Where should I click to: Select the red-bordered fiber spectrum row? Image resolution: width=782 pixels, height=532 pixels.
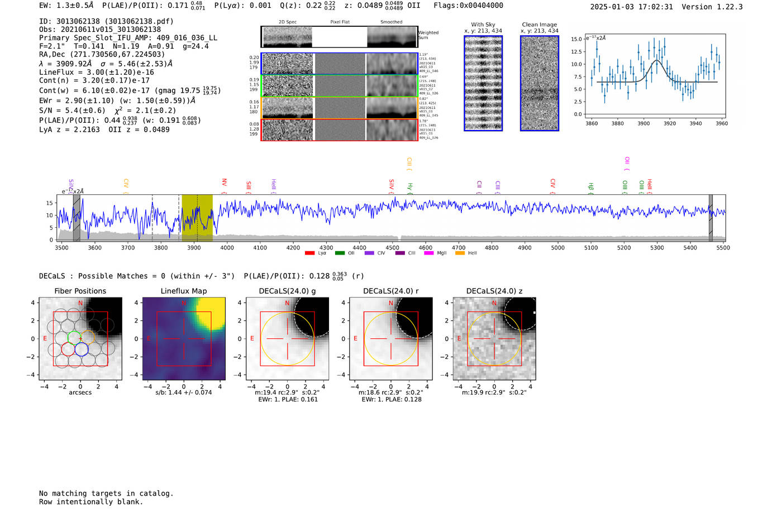pos(340,130)
